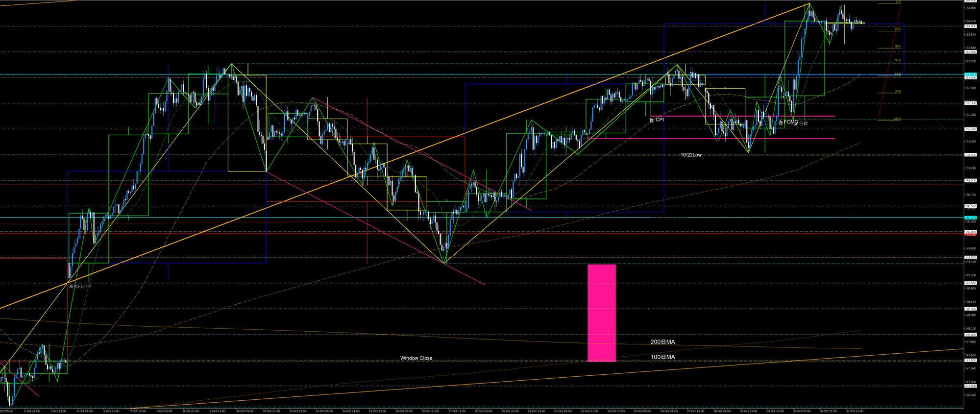Image resolution: width=980 pixels, height=414 pixels.
Task: Click the Window Close text label
Action: pyautogui.click(x=416, y=358)
